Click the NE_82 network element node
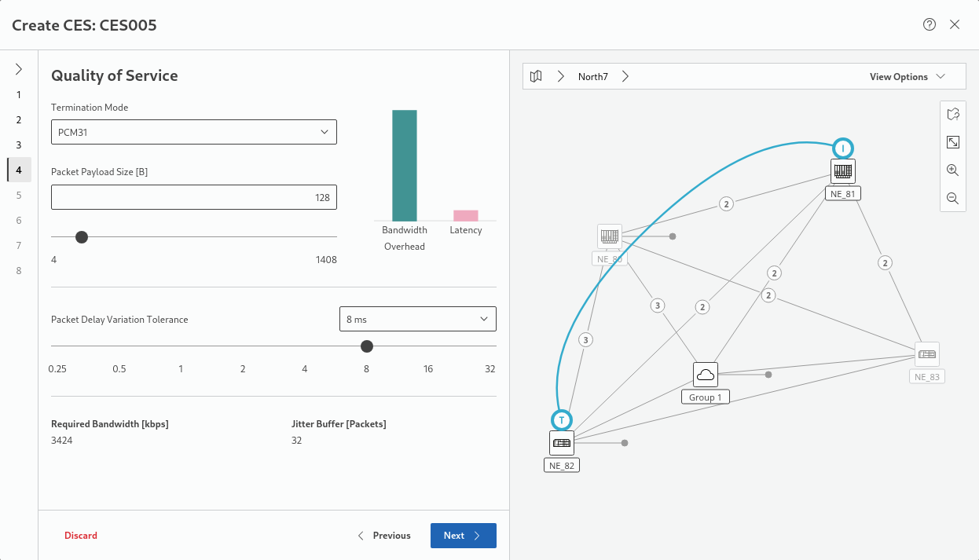979x560 pixels. (x=562, y=443)
